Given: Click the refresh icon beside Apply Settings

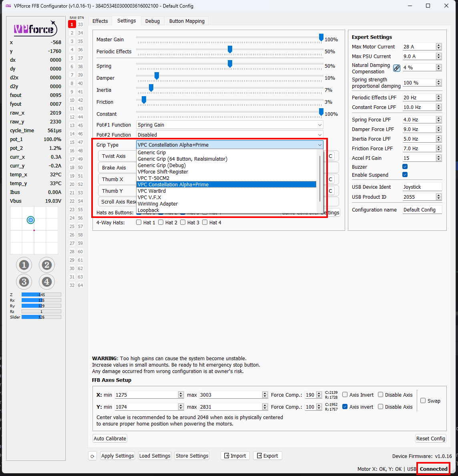Looking at the screenshot, I should click(x=92, y=456).
